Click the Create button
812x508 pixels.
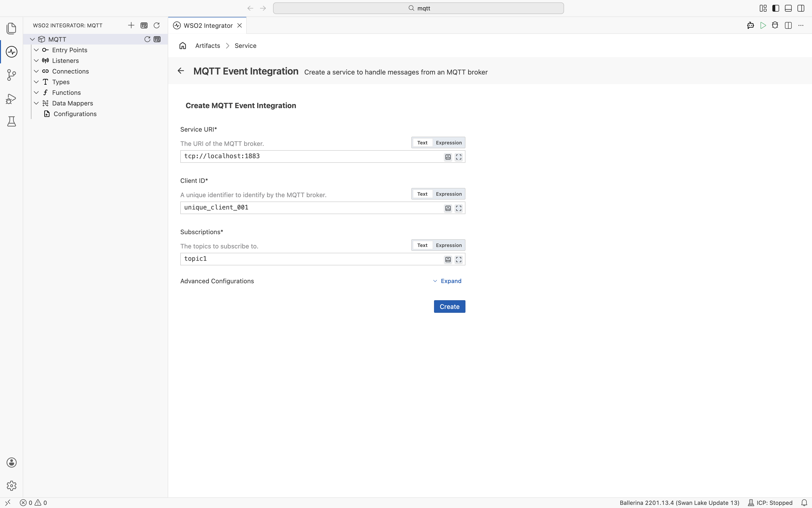click(449, 306)
